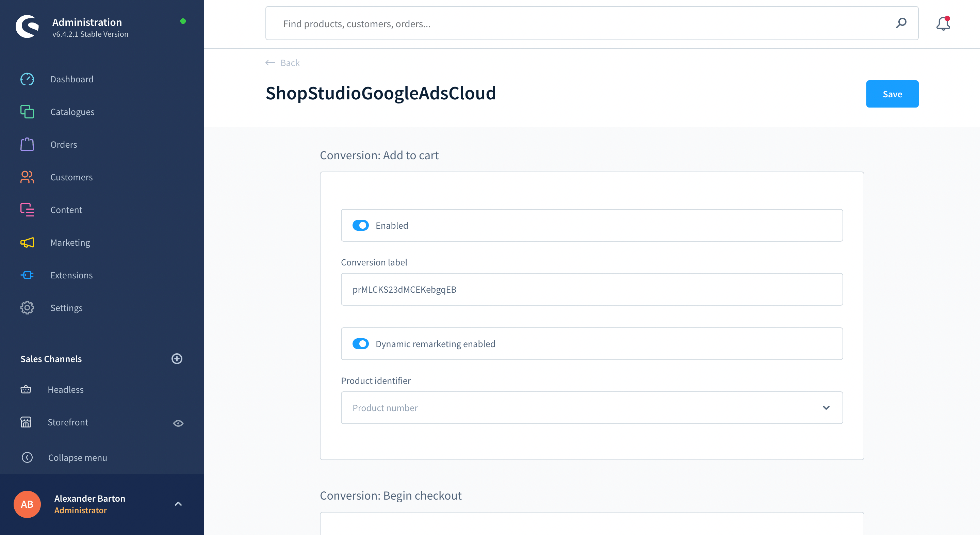Image resolution: width=980 pixels, height=535 pixels.
Task: Click the Administration title text
Action: 87,22
